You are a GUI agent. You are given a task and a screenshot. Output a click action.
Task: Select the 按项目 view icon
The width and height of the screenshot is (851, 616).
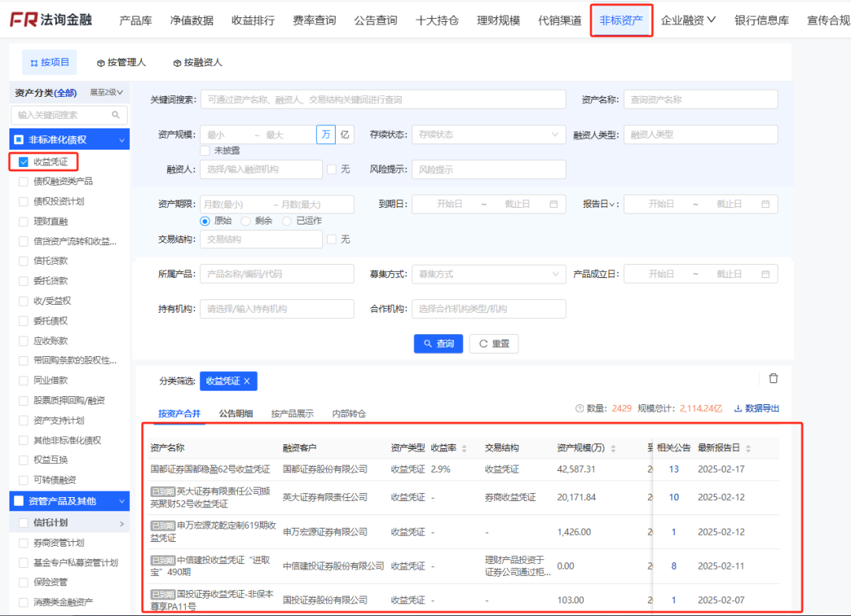[33, 61]
